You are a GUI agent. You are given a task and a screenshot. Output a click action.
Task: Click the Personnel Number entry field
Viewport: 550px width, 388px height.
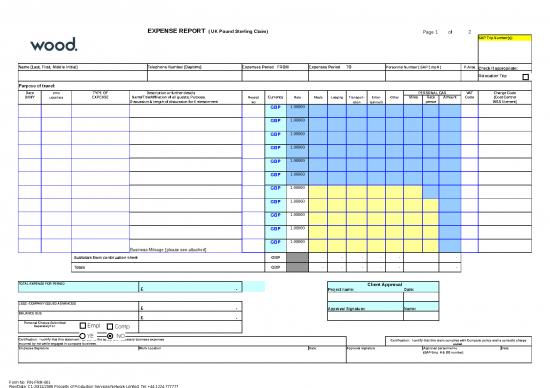coord(423,76)
